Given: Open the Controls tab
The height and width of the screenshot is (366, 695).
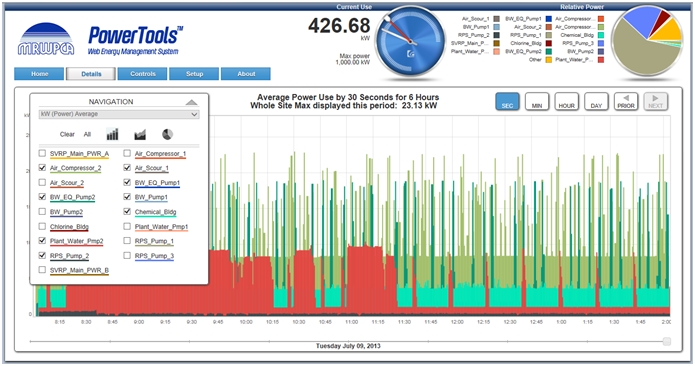Looking at the screenshot, I should [142, 74].
